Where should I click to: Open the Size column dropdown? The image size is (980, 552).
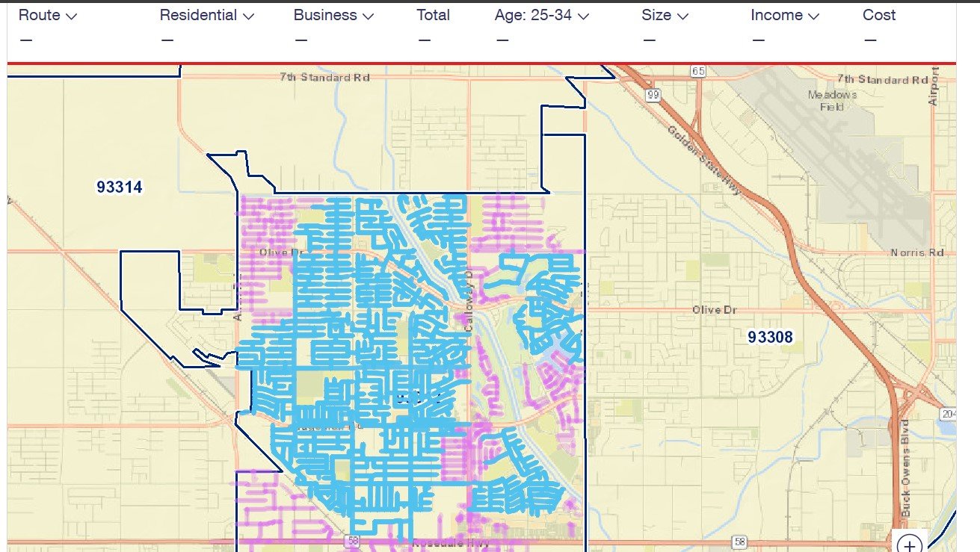(665, 16)
